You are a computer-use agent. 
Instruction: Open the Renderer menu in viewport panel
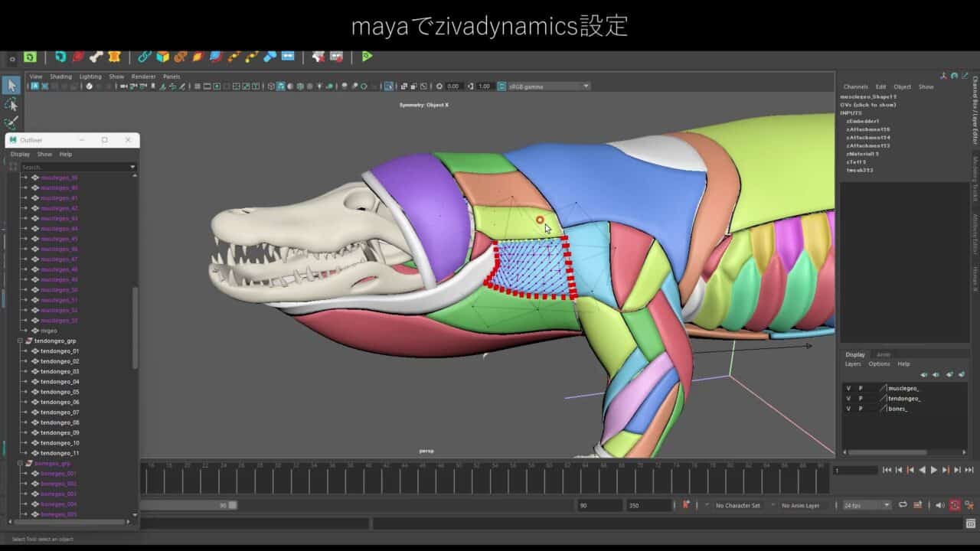pos(143,77)
